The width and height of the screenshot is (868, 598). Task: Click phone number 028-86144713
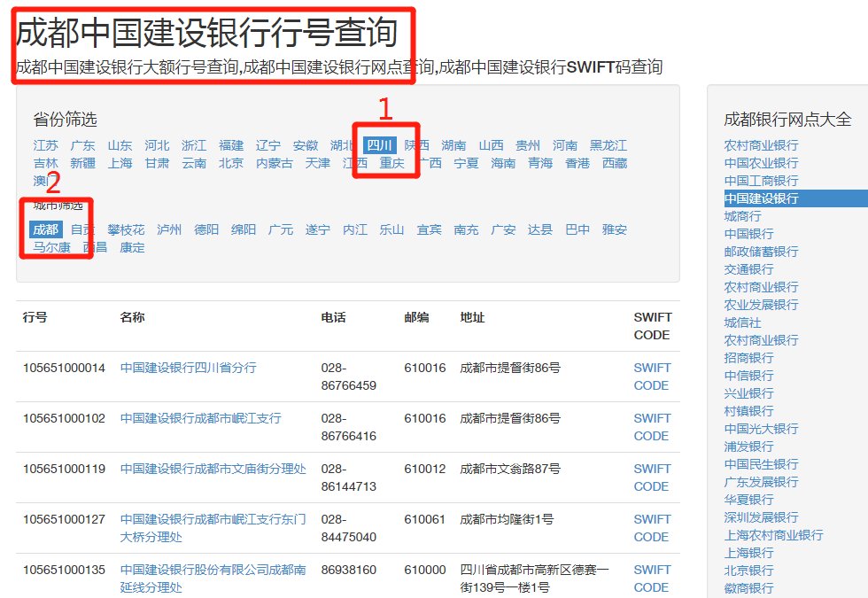[x=349, y=478]
